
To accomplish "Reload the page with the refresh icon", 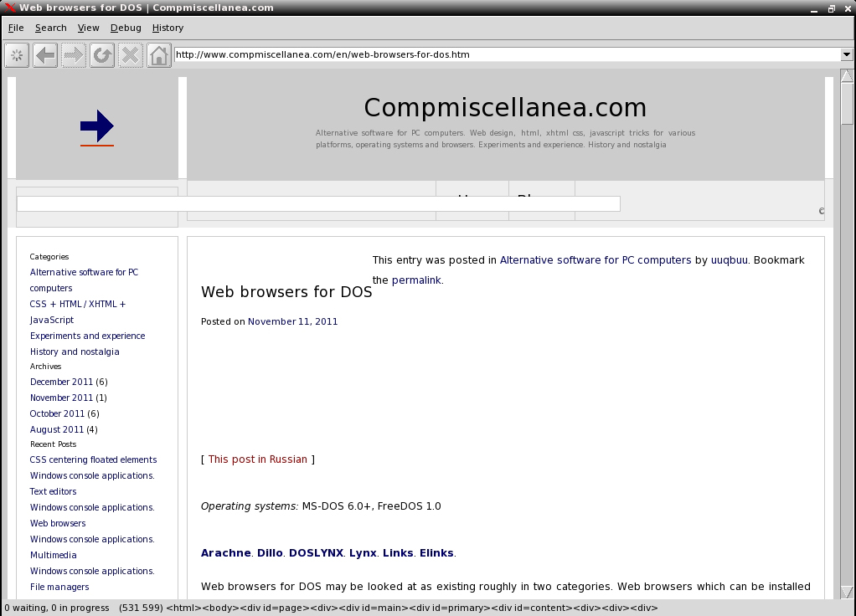I will [x=102, y=55].
